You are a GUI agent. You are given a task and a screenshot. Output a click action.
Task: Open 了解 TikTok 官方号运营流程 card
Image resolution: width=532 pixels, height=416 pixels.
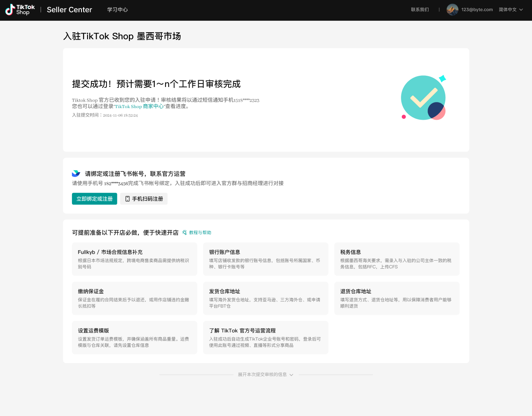click(x=266, y=337)
